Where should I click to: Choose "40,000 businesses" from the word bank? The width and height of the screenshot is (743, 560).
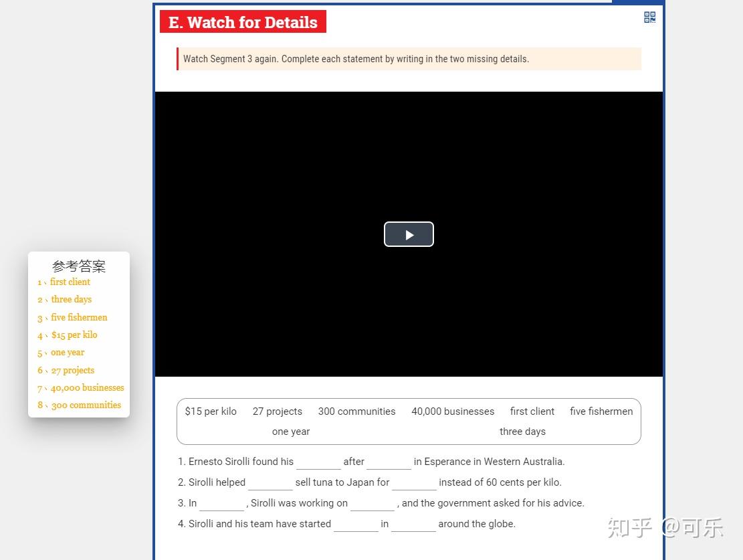[x=453, y=411]
